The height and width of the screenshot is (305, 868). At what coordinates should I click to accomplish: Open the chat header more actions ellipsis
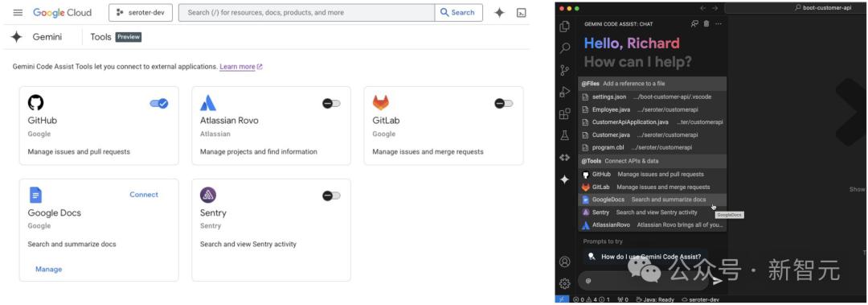[x=719, y=24]
